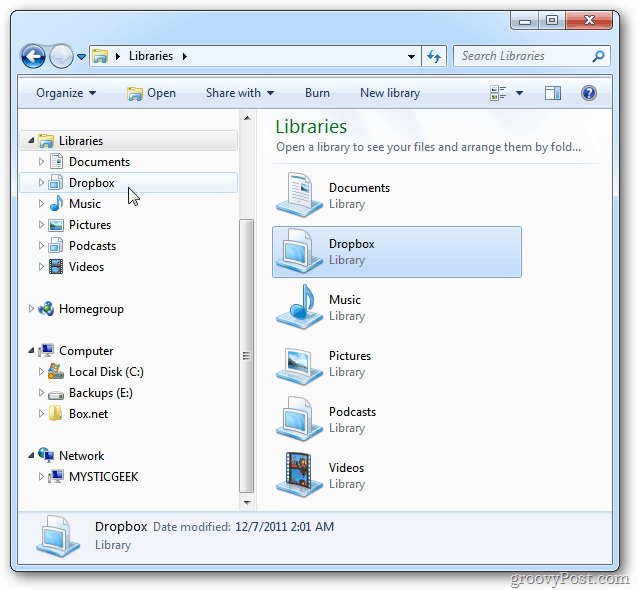Open the Share with menu

[240, 93]
